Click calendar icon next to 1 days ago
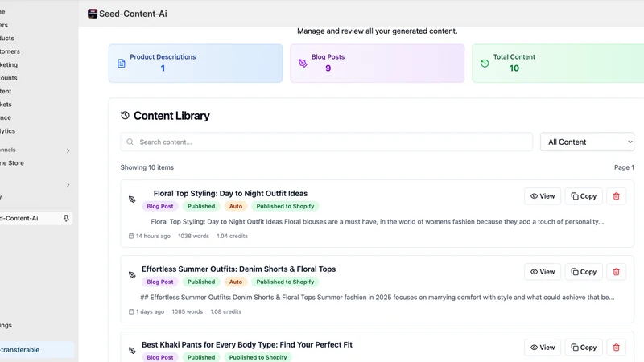The width and height of the screenshot is (644, 362). pyautogui.click(x=131, y=311)
